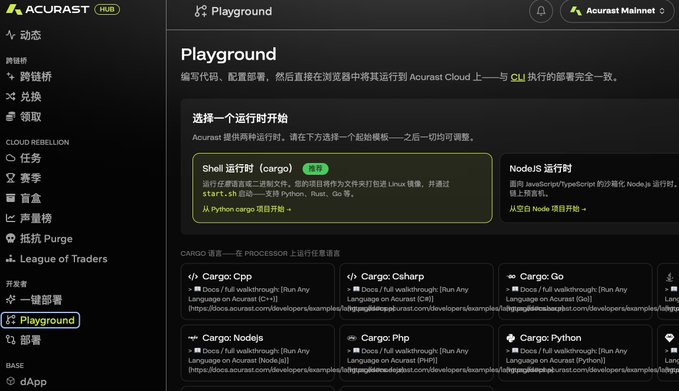The height and width of the screenshot is (391, 679).
Task: Select the 兑换 swap sidebar entry
Action: [x=24, y=97]
